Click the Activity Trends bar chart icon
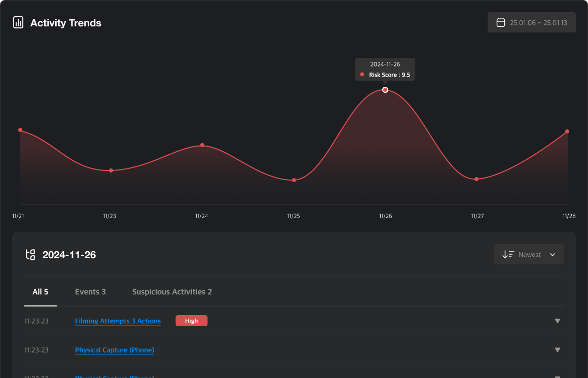The image size is (588, 378). (18, 22)
